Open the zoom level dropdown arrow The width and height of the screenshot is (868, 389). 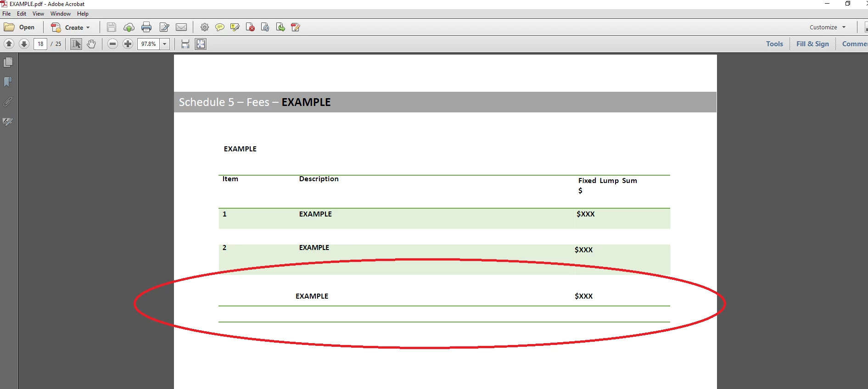click(165, 44)
